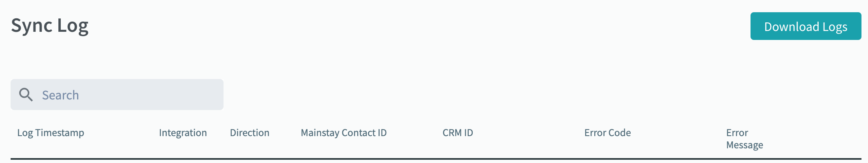The height and width of the screenshot is (163, 868).
Task: Select the Error Code column header
Action: coord(607,133)
